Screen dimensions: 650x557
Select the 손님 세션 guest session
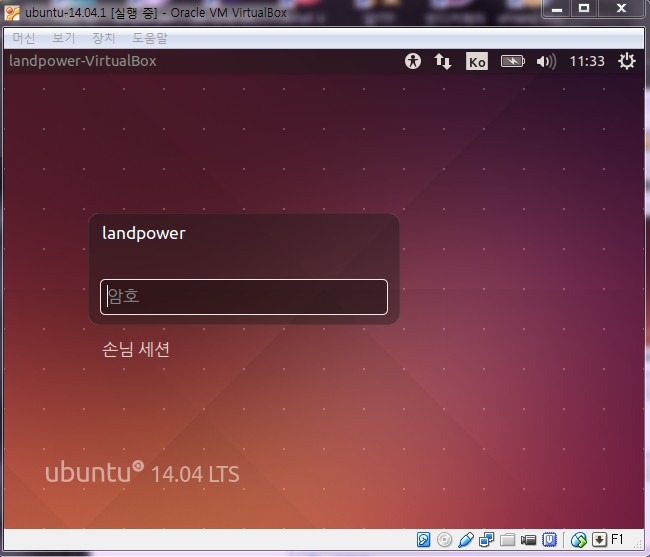pyautogui.click(x=136, y=349)
